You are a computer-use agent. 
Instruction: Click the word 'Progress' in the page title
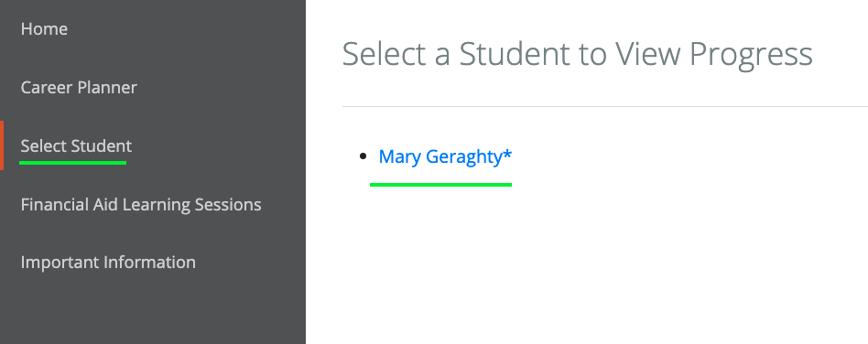tap(751, 54)
